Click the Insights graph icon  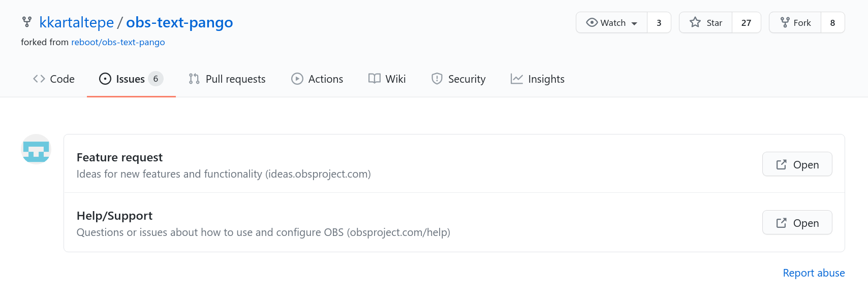[517, 79]
